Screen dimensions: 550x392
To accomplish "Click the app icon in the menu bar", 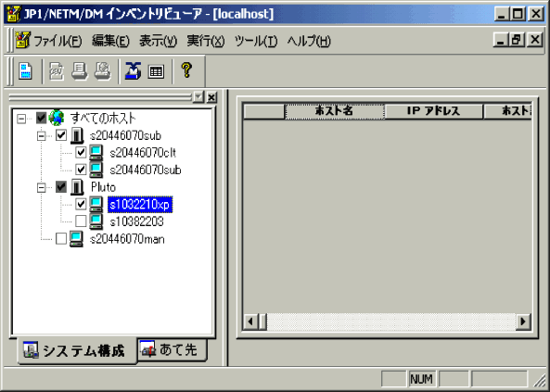I will [22, 41].
